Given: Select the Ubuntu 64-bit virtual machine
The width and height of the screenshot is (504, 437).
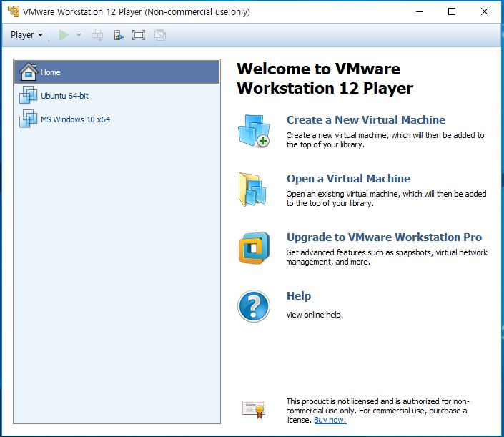Looking at the screenshot, I should coord(117,96).
